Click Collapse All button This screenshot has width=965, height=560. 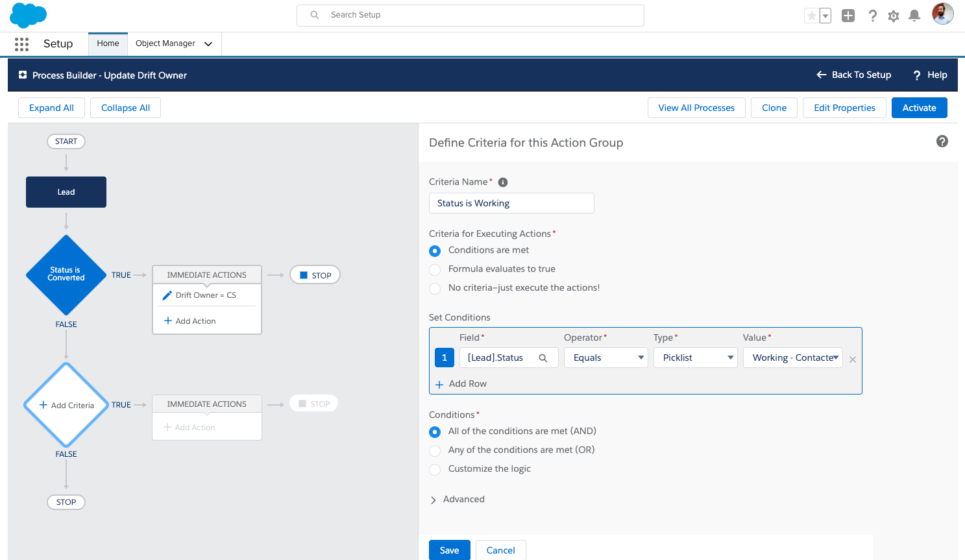coord(125,108)
